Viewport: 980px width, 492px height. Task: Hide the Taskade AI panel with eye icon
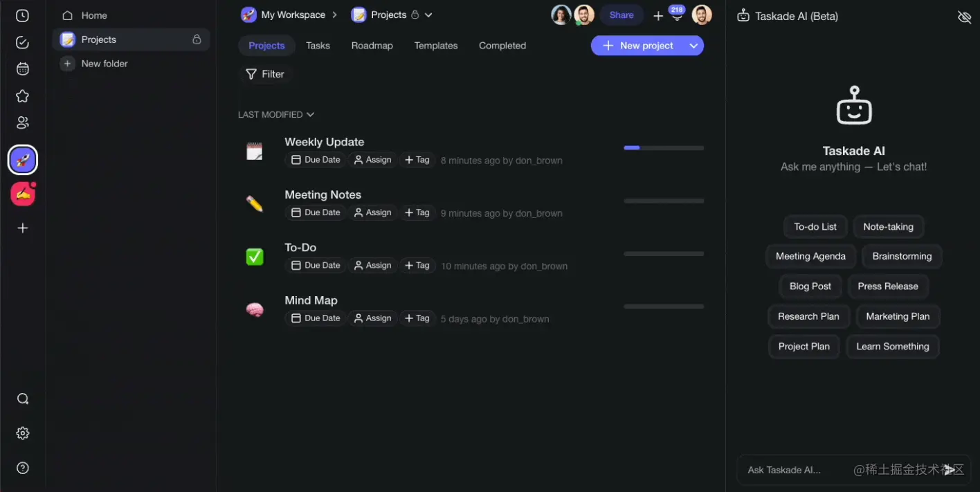(x=964, y=17)
